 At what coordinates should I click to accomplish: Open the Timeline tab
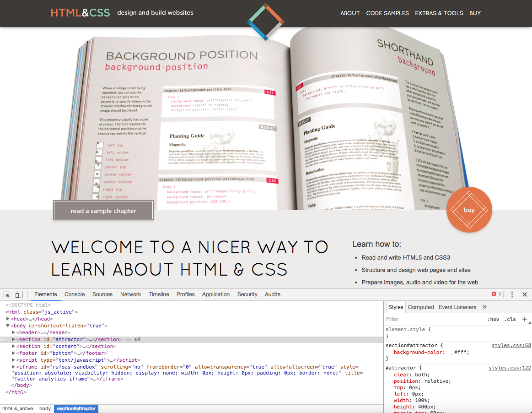click(x=159, y=294)
